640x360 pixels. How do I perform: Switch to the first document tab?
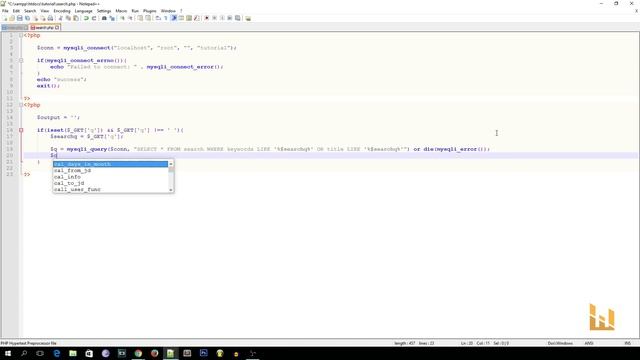pos(15,28)
